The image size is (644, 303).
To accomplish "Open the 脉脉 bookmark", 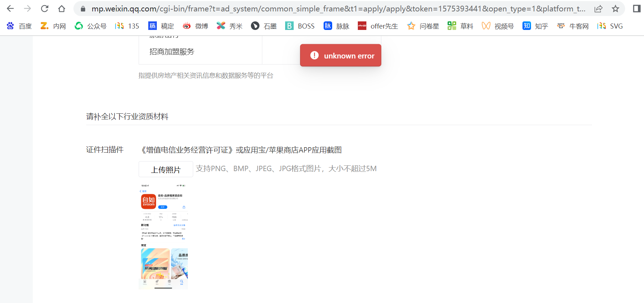I will tap(336, 26).
